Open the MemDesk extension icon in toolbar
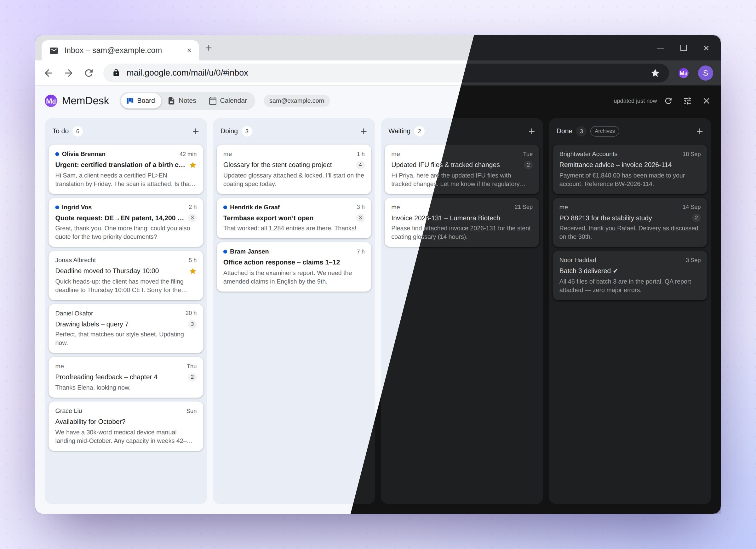 [683, 73]
